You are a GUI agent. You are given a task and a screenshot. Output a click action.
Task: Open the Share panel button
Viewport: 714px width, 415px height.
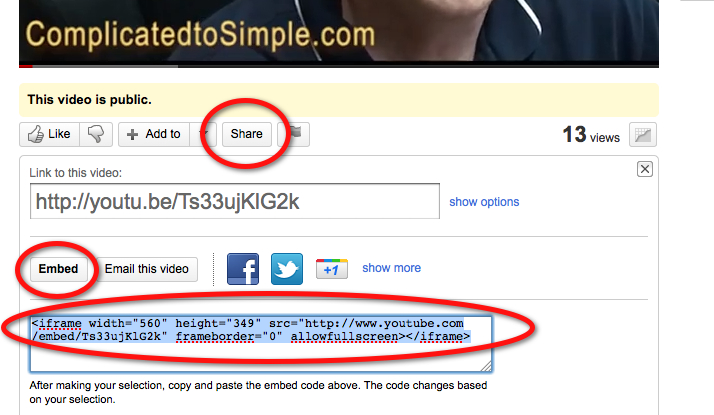click(246, 134)
